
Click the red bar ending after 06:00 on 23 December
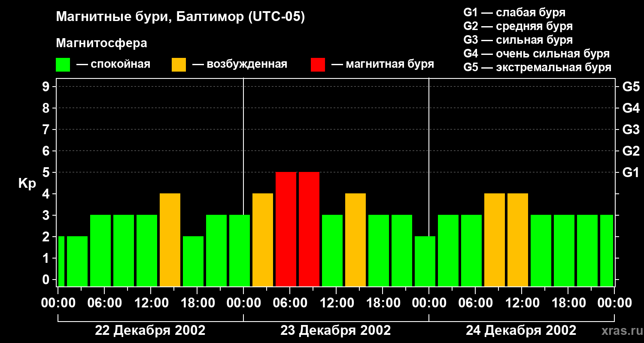pos(286,229)
